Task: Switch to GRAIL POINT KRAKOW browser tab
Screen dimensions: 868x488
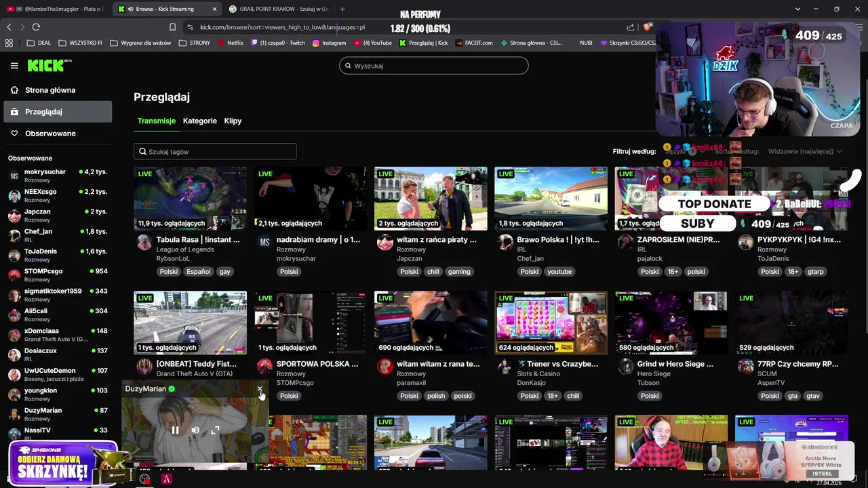Action: [x=278, y=9]
